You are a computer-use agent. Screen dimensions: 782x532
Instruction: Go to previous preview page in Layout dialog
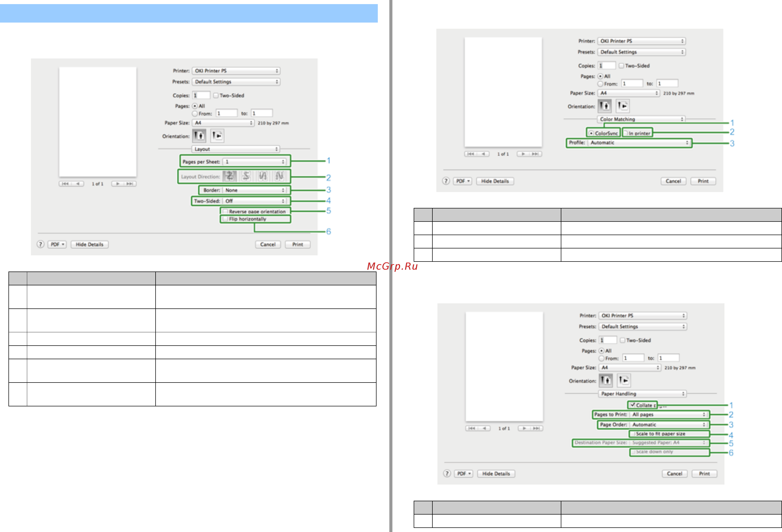78,184
